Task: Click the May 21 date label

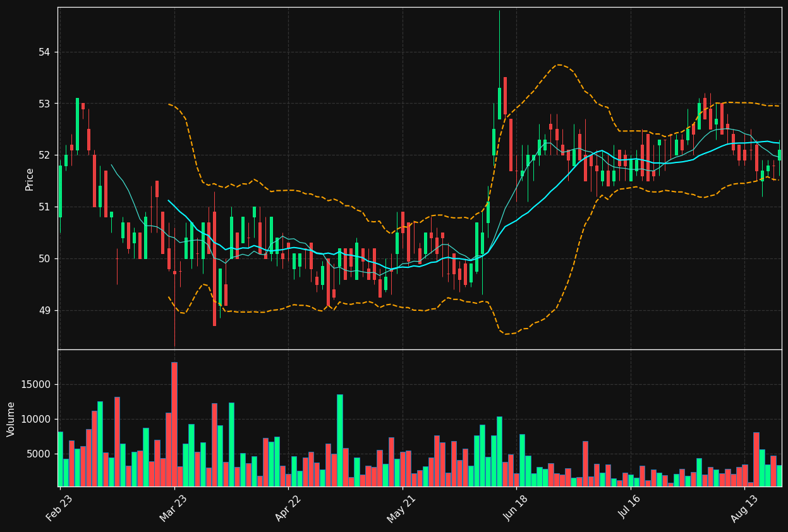Action: tap(402, 509)
